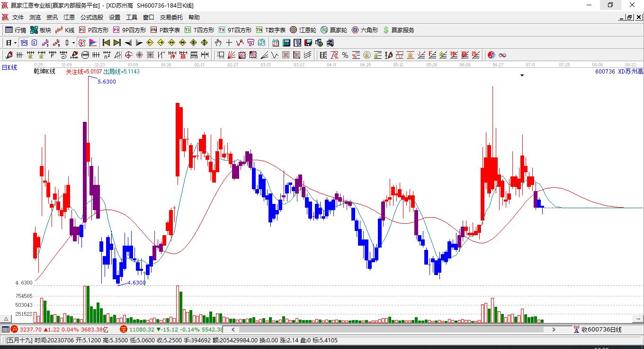Click the calculator icon

tap(286, 43)
